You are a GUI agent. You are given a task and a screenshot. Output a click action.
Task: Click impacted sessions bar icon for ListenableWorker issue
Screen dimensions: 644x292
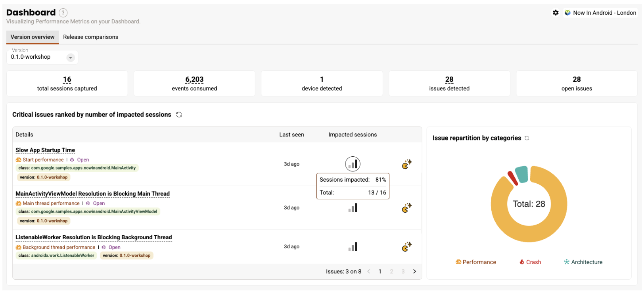(353, 247)
